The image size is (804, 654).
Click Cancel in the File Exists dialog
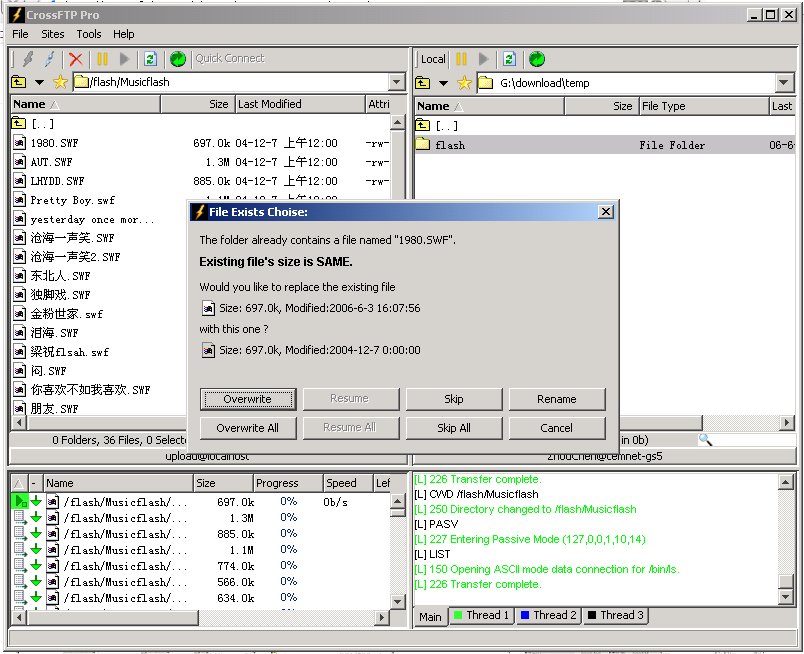click(x=557, y=428)
